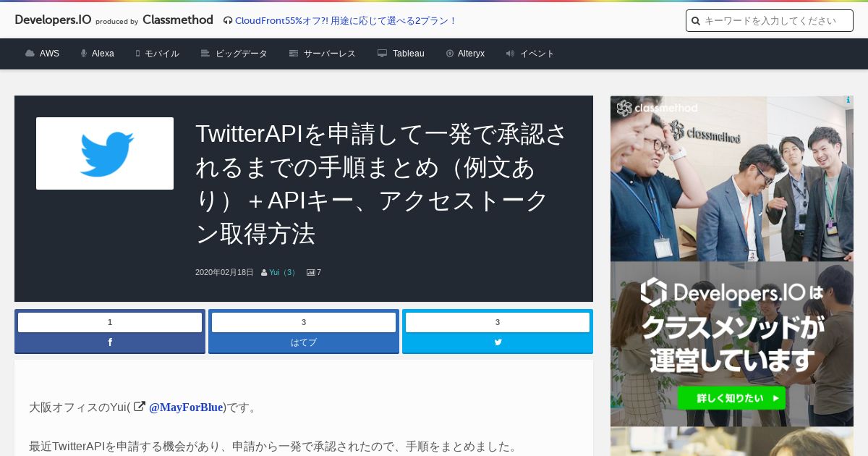Open the サーバーレス menu item
The width and height of the screenshot is (868, 456).
pyautogui.click(x=330, y=54)
